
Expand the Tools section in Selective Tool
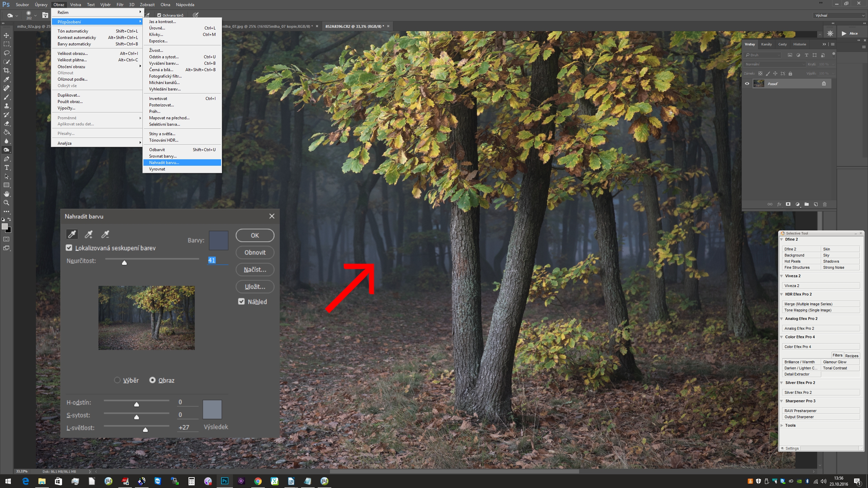(782, 425)
